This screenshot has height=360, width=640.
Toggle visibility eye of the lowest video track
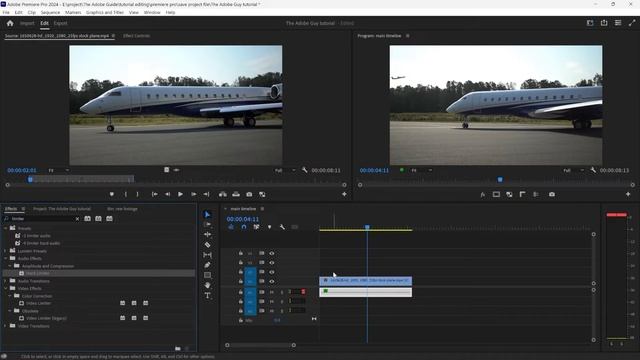(272, 281)
